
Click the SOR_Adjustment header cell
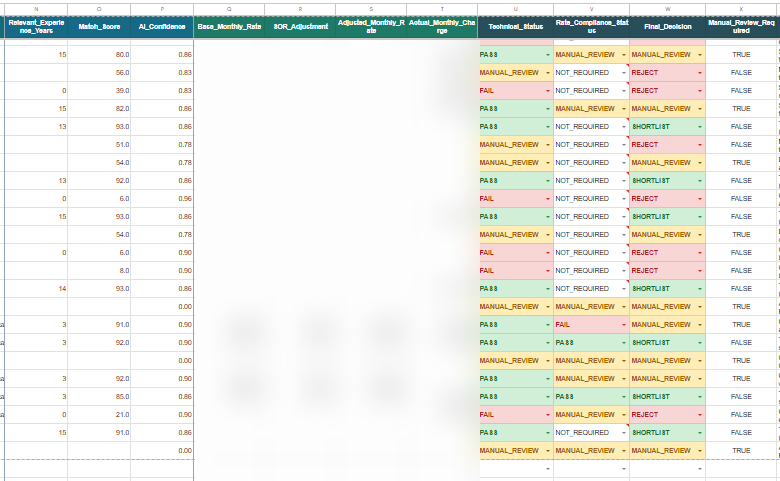click(x=300, y=27)
